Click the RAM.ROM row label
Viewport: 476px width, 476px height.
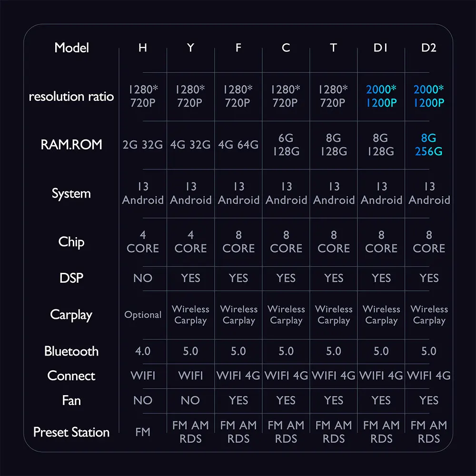pyautogui.click(x=71, y=145)
